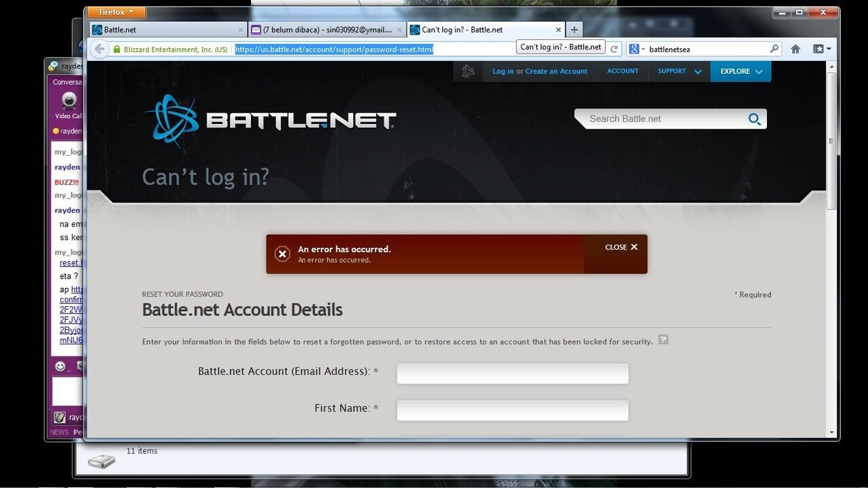Viewport: 868px width, 488px height.
Task: Click the large Battle.net logo
Action: pos(271,121)
